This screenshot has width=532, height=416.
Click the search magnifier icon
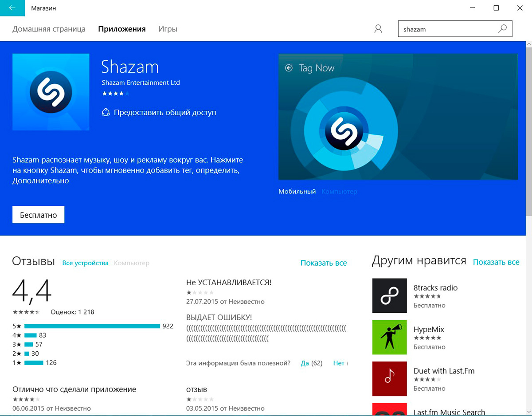coord(502,29)
